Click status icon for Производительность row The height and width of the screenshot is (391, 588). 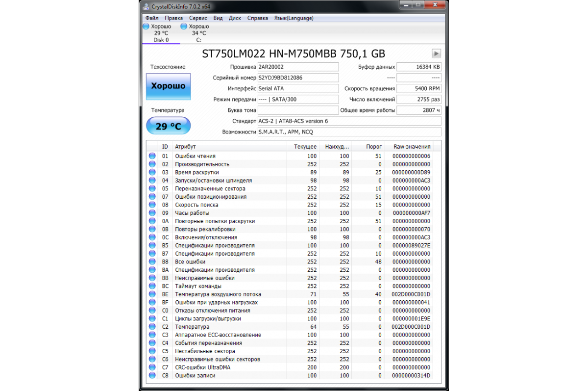tap(152, 164)
